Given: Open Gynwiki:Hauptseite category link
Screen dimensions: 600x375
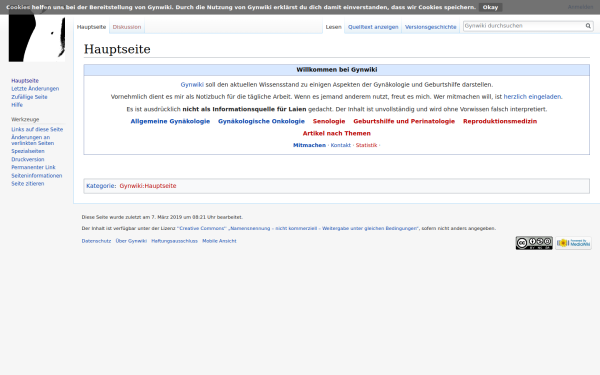Looking at the screenshot, I should (148, 186).
